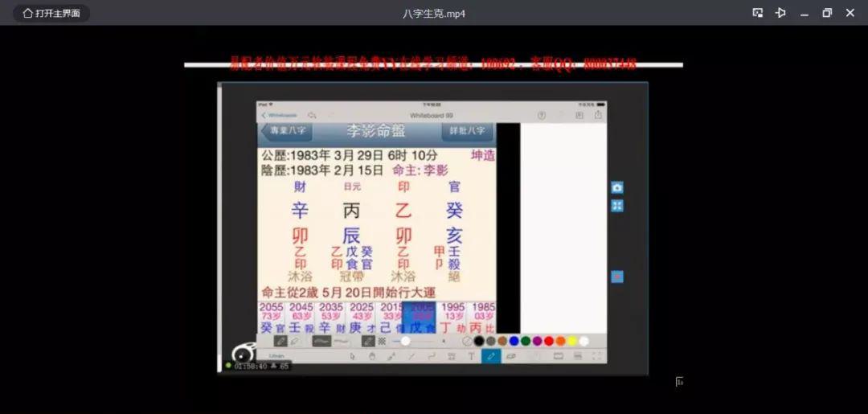Open the help question-mark icon
The width and height of the screenshot is (868, 414).
542,115
